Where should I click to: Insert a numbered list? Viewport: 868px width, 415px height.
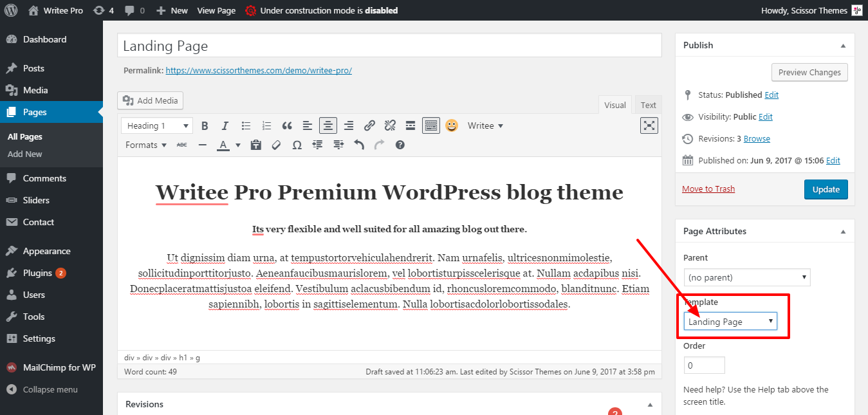266,125
